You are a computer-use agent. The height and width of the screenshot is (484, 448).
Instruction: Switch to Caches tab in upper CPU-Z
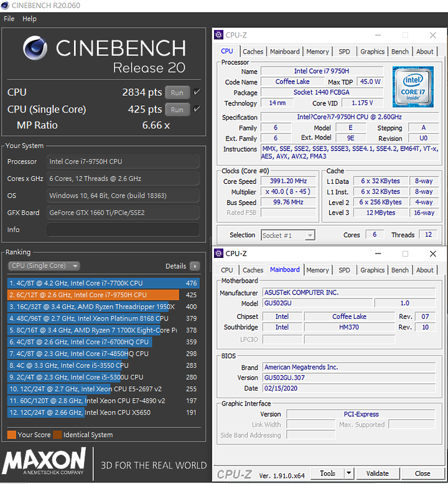coord(253,52)
